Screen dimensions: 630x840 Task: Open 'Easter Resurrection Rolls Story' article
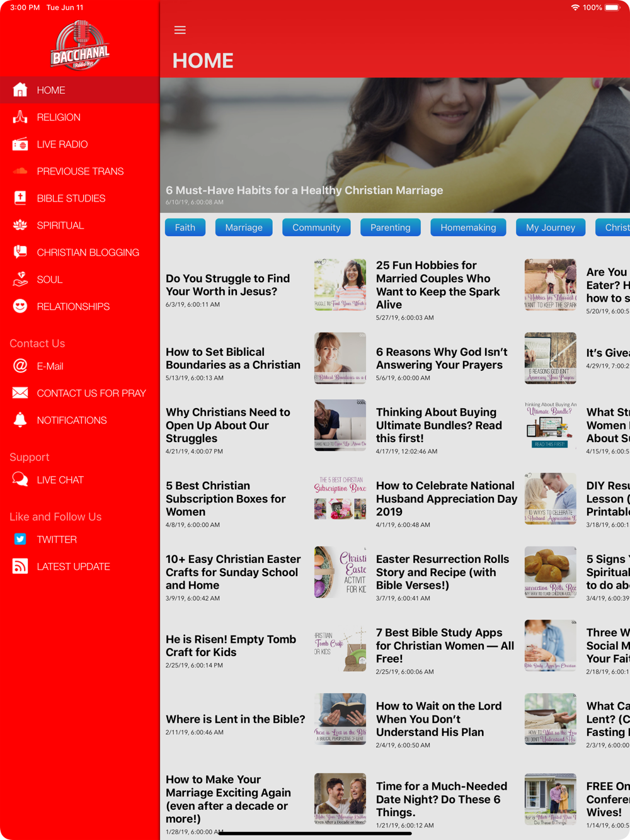442,572
